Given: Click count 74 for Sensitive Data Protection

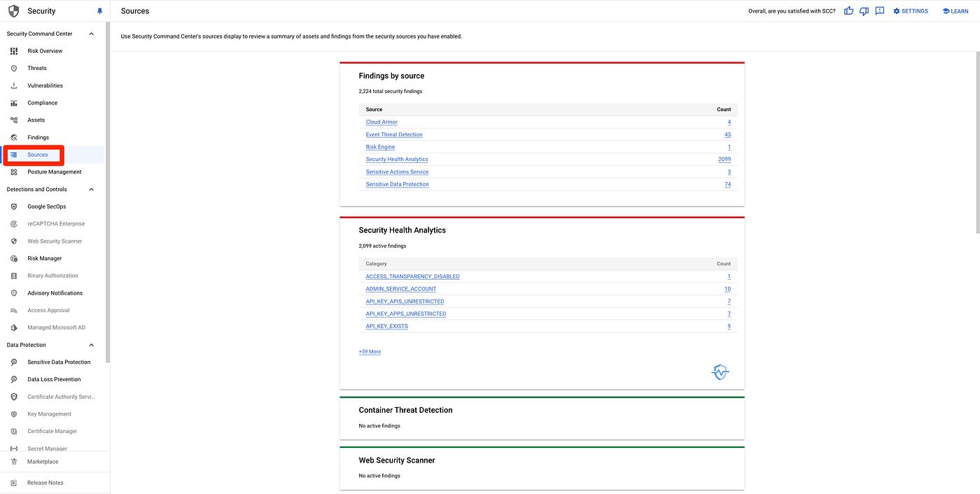Looking at the screenshot, I should coord(727,185).
